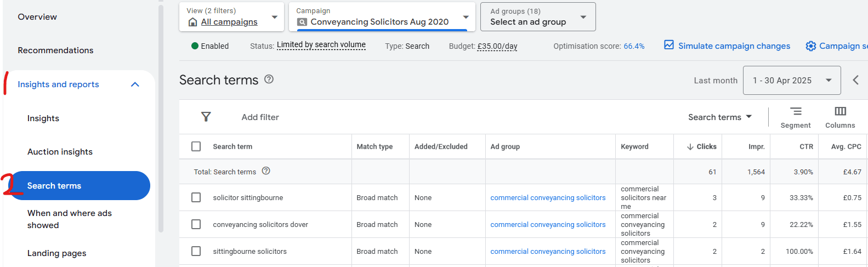Click Limited by search volume status
The width and height of the screenshot is (868, 267).
tap(321, 45)
